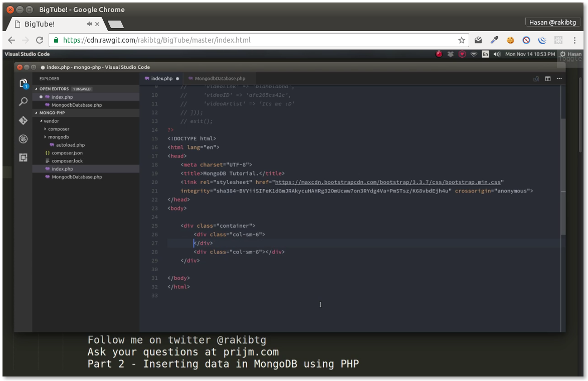Viewport: 588px width, 381px height.
Task: Click the 1 UNSAVED badge
Action: tap(82, 89)
